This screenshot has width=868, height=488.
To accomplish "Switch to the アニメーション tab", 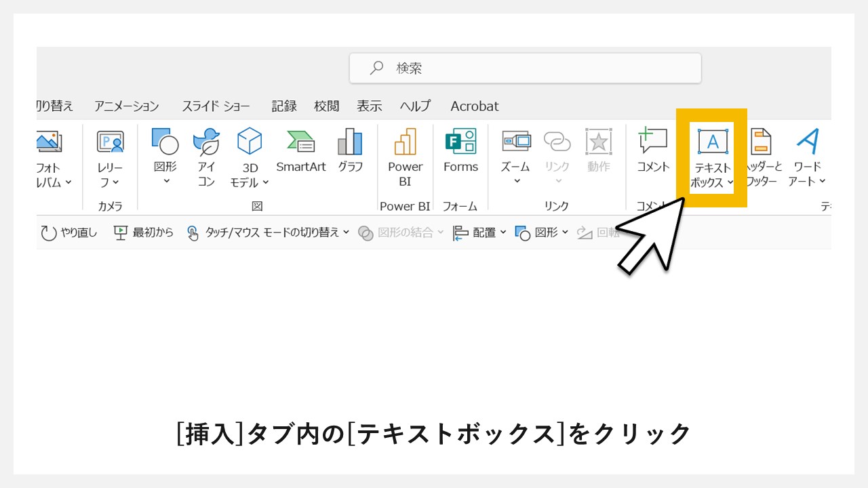I will [x=126, y=106].
